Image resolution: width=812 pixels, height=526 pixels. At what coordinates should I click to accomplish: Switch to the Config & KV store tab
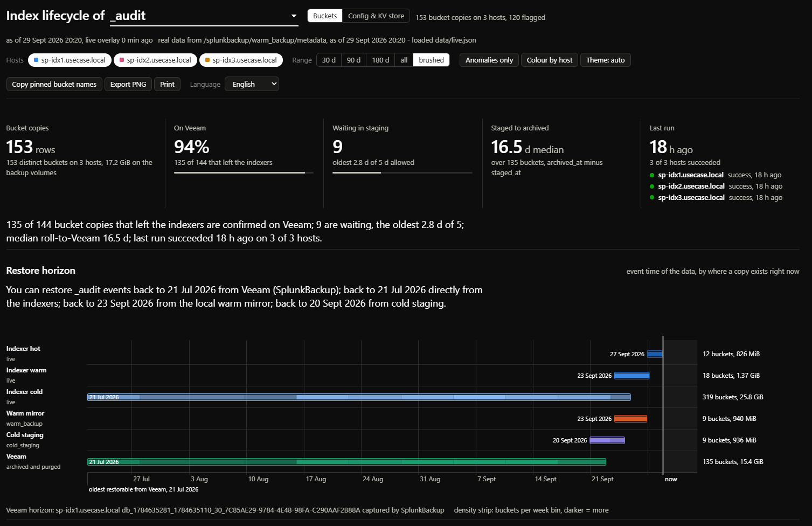click(x=376, y=16)
